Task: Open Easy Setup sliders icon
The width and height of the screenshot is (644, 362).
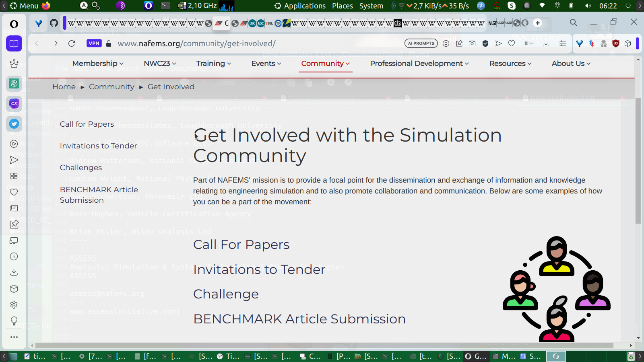Action: coord(563,43)
